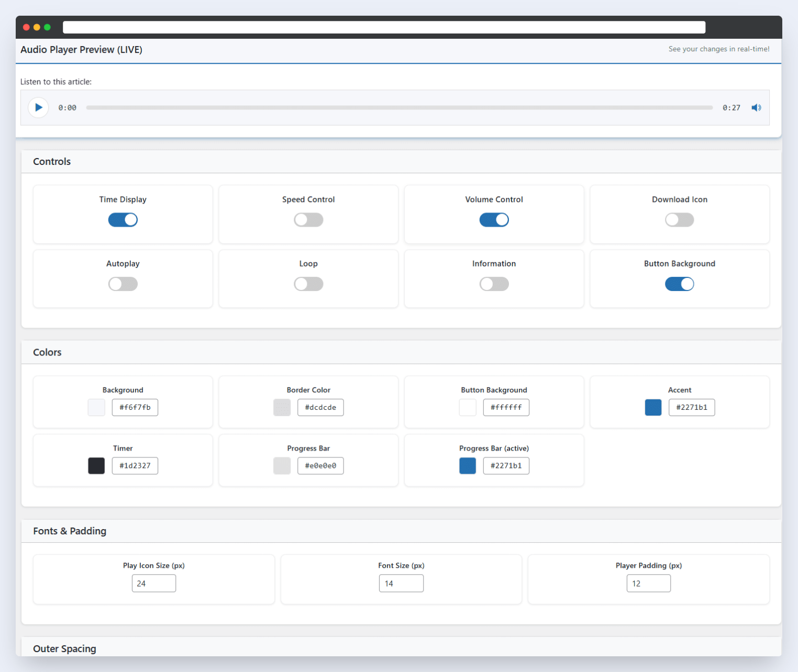The height and width of the screenshot is (672, 798).
Task: Open the Progress Bar color swatch
Action: coord(282,466)
